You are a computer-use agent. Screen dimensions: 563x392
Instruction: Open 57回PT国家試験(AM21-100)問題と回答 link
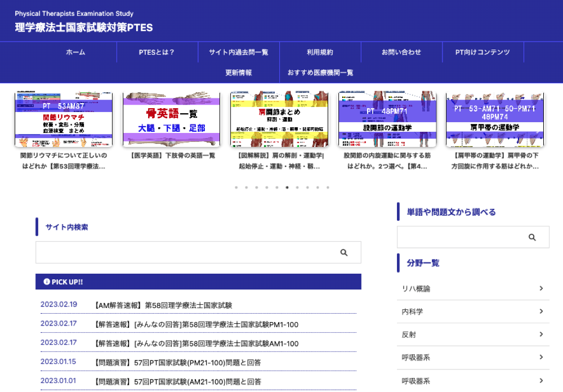[178, 381]
